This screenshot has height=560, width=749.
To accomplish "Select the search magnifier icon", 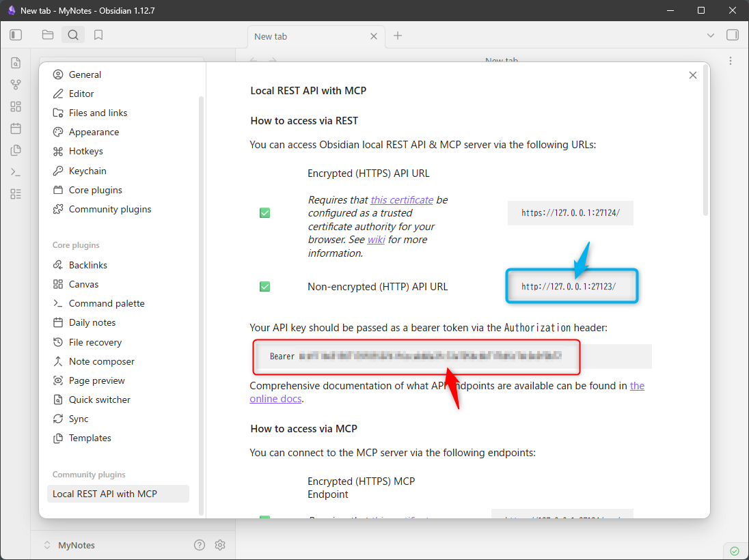I will coord(72,35).
